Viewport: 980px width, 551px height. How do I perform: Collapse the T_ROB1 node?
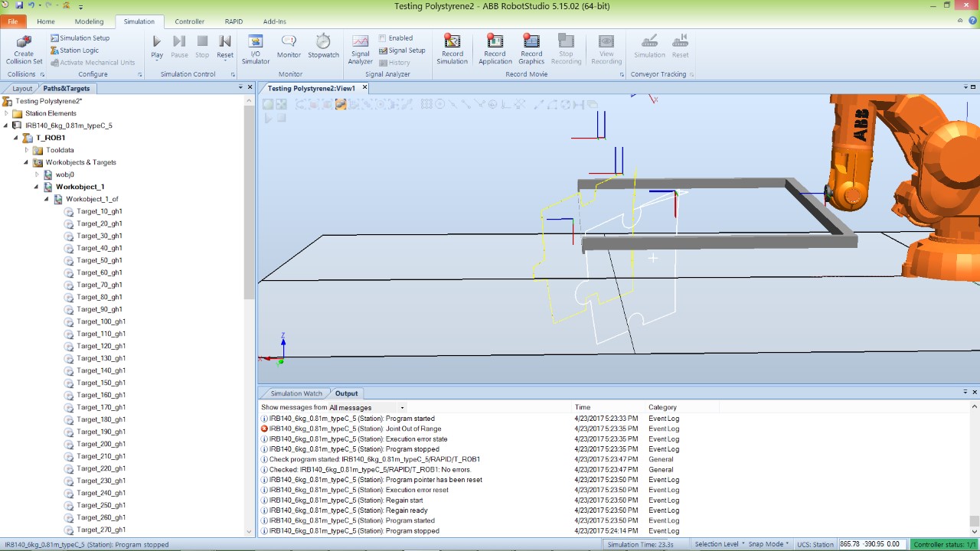16,138
